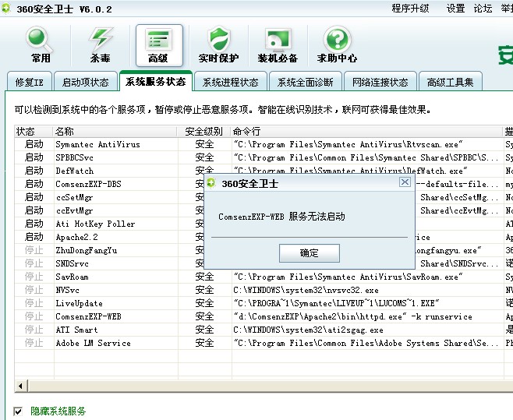Click 启动 status of Symantec AntiVirus
The height and width of the screenshot is (420, 513).
click(x=34, y=144)
